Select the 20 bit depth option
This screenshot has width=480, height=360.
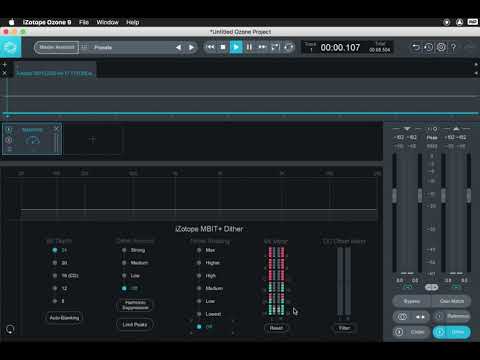coord(60,263)
